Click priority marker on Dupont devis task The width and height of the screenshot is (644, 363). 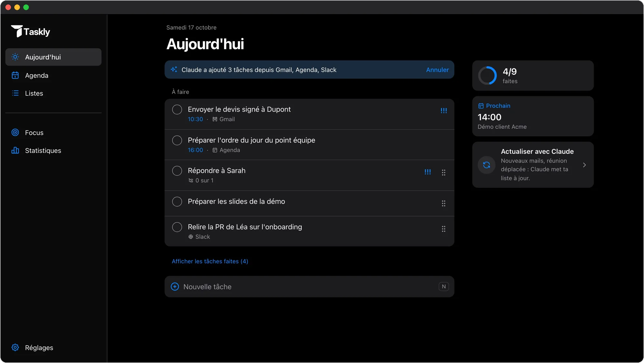point(444,111)
